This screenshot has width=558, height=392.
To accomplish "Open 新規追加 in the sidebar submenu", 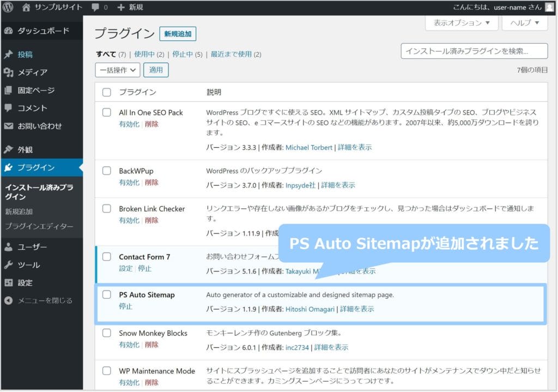I will point(19,212).
